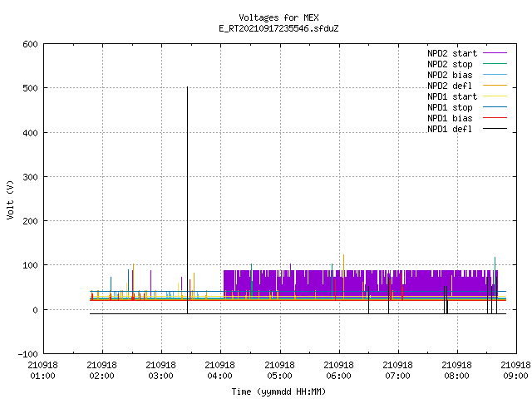
Task: Click the x-axis tick 210918 08:00
Action: click(x=456, y=371)
